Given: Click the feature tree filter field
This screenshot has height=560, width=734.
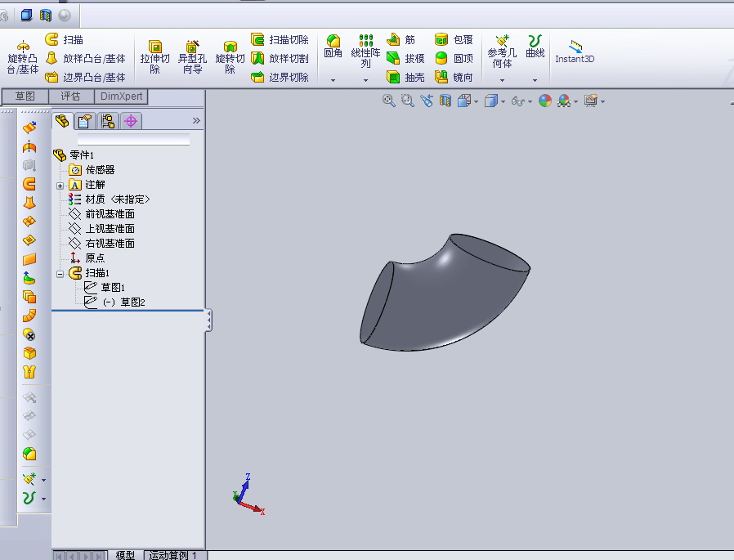Looking at the screenshot, I should 133,139.
